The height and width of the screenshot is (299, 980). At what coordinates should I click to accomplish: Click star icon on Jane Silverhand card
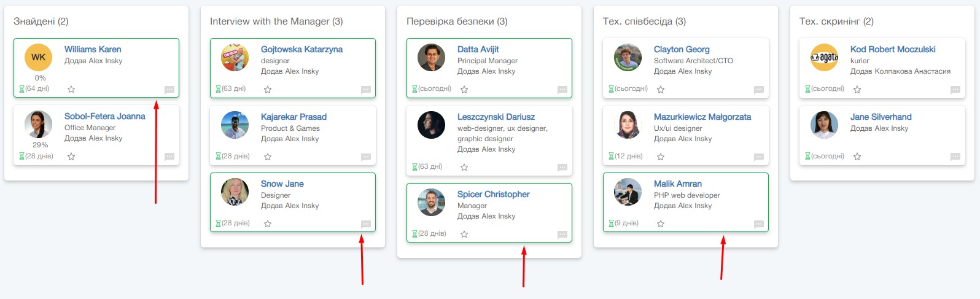click(857, 157)
